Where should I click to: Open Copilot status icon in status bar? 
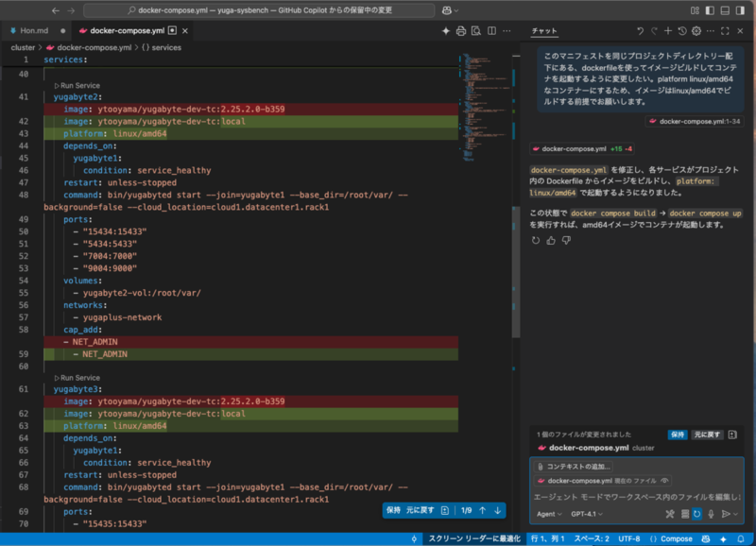pyautogui.click(x=706, y=538)
